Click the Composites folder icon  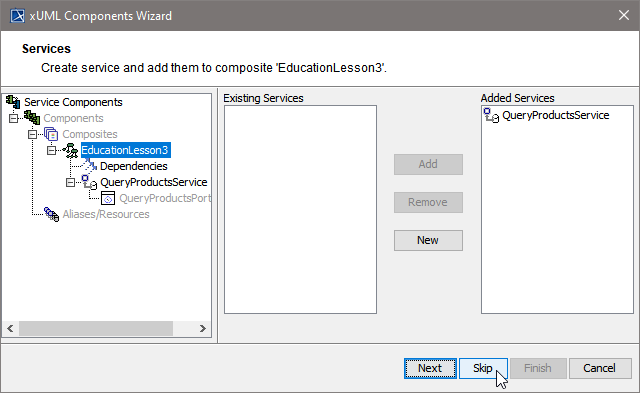coord(51,134)
